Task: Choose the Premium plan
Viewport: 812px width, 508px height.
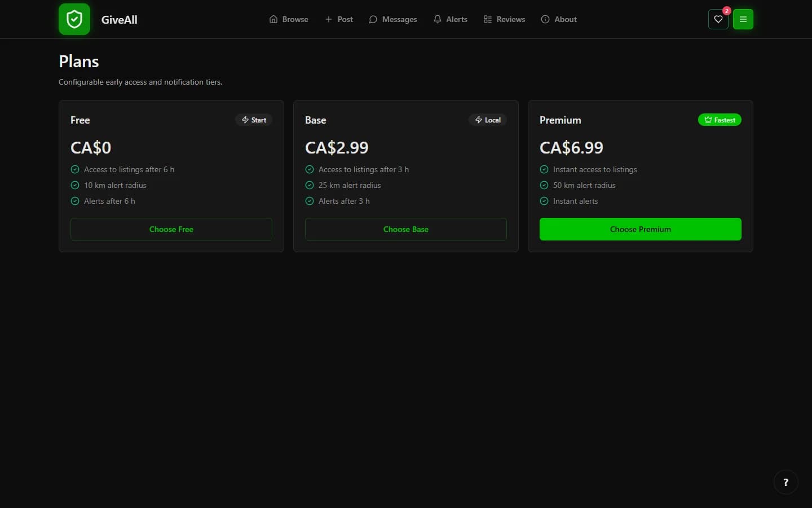Action: (641, 229)
